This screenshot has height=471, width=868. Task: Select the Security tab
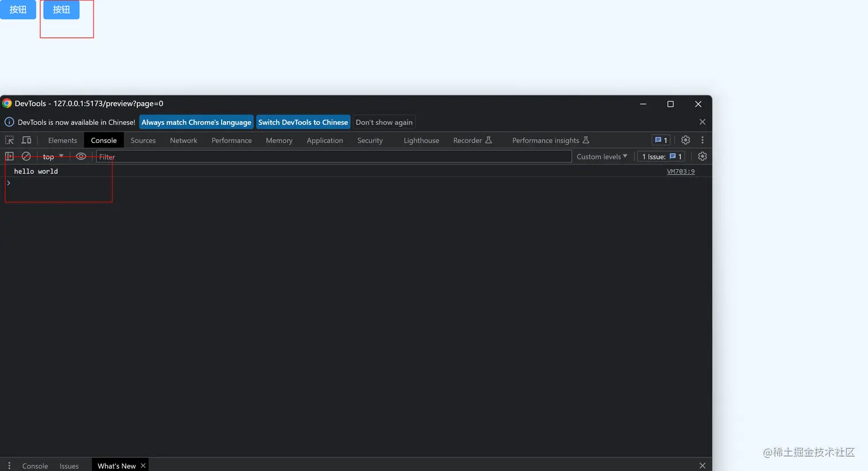click(x=370, y=140)
